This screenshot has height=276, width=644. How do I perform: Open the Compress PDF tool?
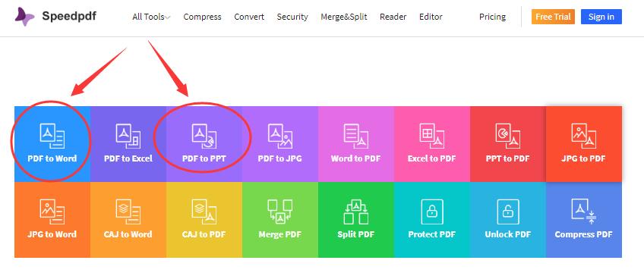point(584,220)
